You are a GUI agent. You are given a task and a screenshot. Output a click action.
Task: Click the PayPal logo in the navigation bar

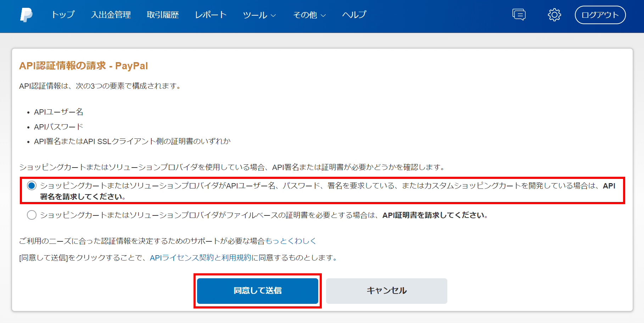click(27, 15)
